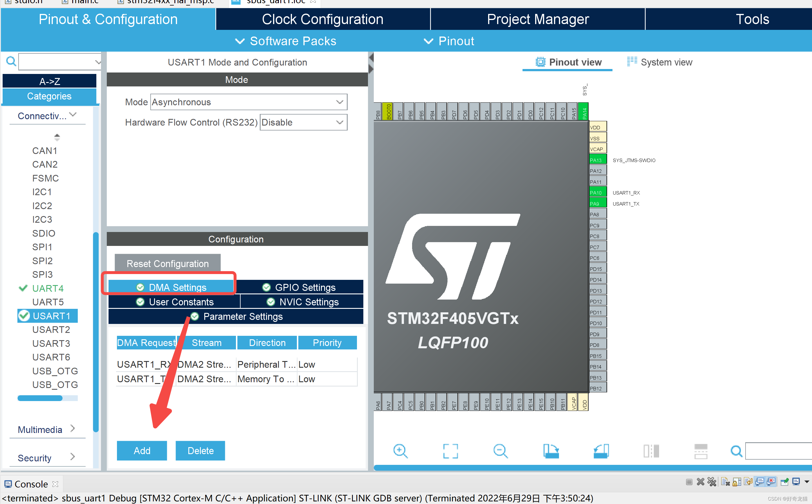
Task: Close the Console view tab
Action: click(55, 484)
